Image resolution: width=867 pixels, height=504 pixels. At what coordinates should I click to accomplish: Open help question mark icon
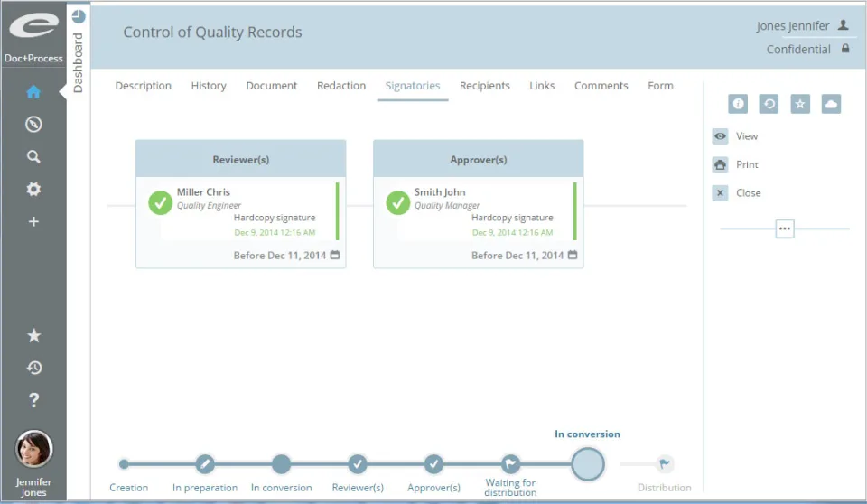[x=33, y=400]
